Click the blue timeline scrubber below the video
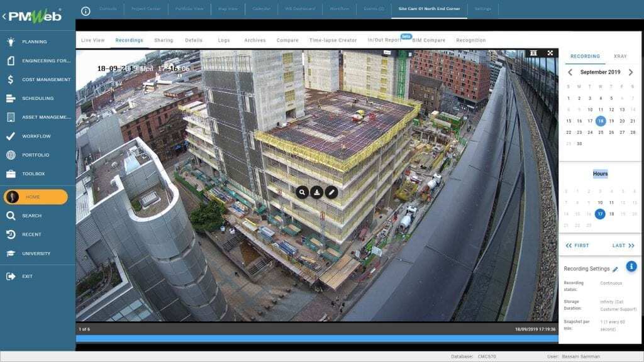The height and width of the screenshot is (362, 644). (x=314, y=337)
